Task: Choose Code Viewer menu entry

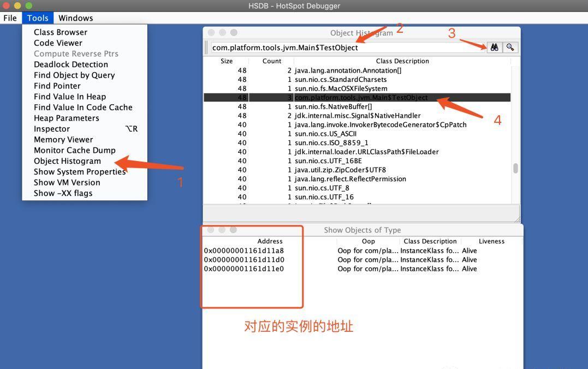Action: click(85, 43)
